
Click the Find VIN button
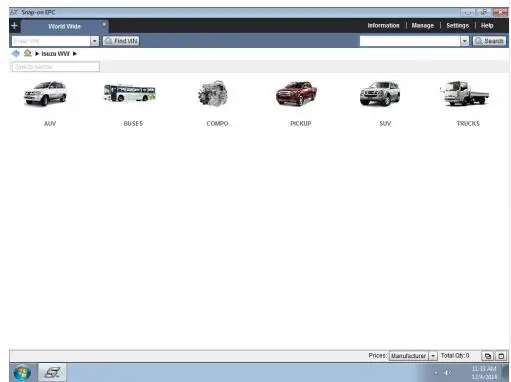pos(121,41)
